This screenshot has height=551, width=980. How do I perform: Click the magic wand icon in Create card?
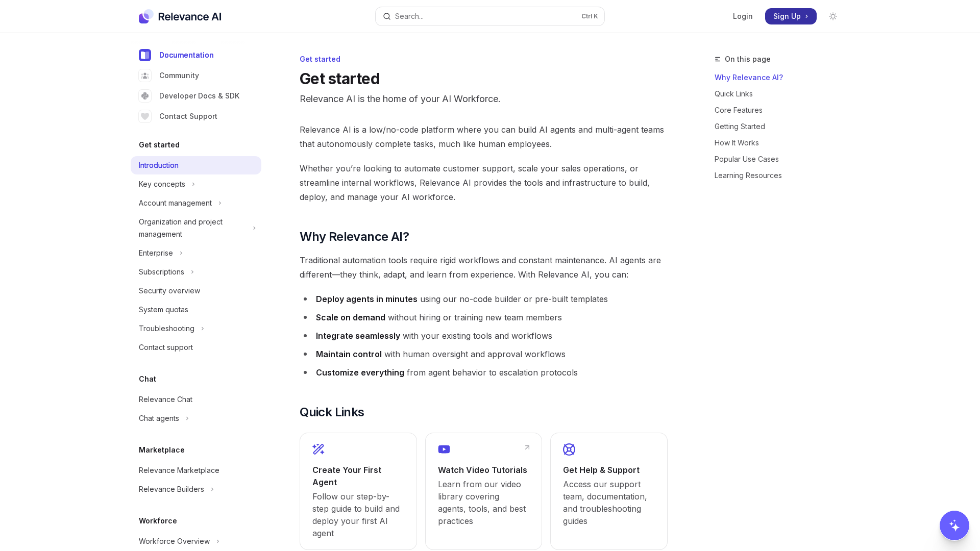[318, 449]
